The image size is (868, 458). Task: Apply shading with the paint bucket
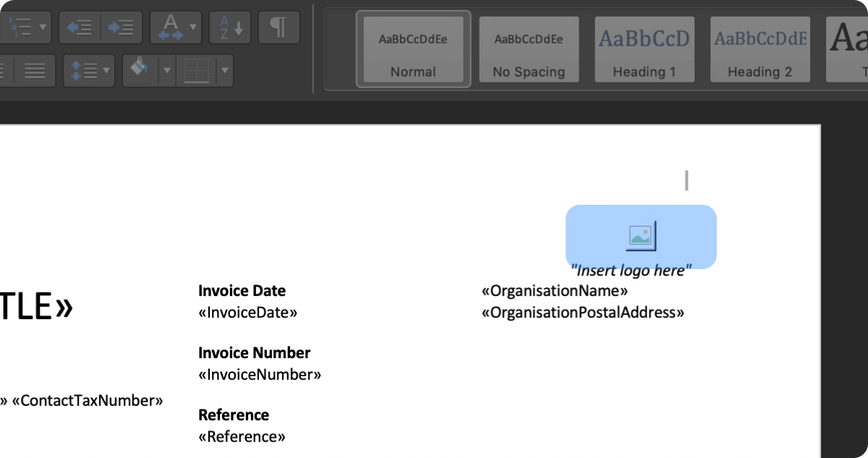pyautogui.click(x=139, y=71)
